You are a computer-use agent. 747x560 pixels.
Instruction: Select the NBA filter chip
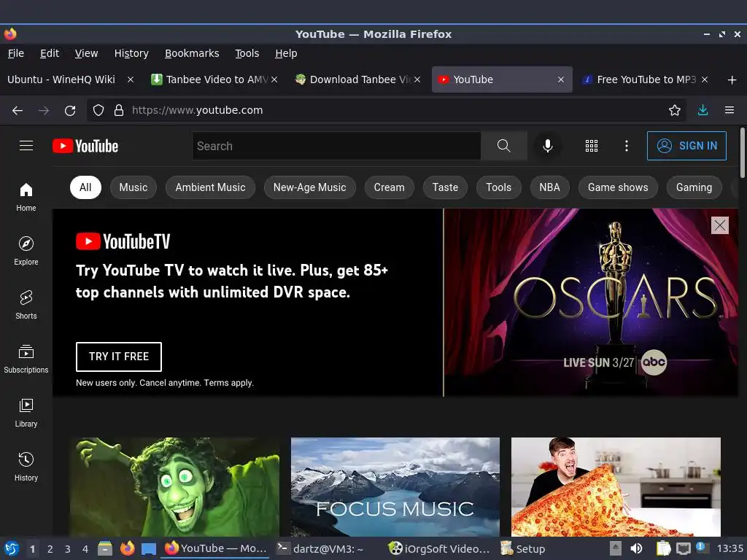(x=549, y=187)
